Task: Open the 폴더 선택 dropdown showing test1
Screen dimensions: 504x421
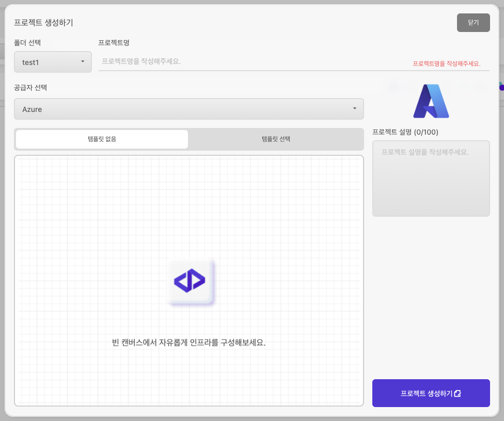Action: pyautogui.click(x=53, y=62)
